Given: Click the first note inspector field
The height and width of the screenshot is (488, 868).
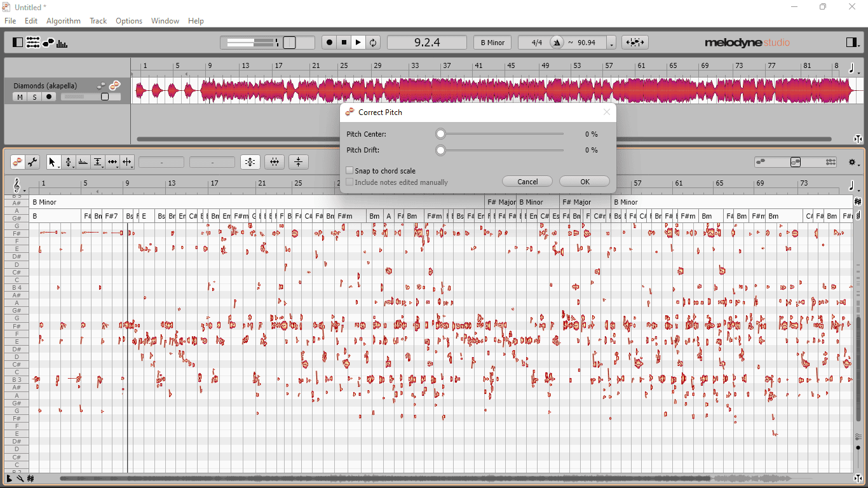Looking at the screenshot, I should tap(161, 163).
